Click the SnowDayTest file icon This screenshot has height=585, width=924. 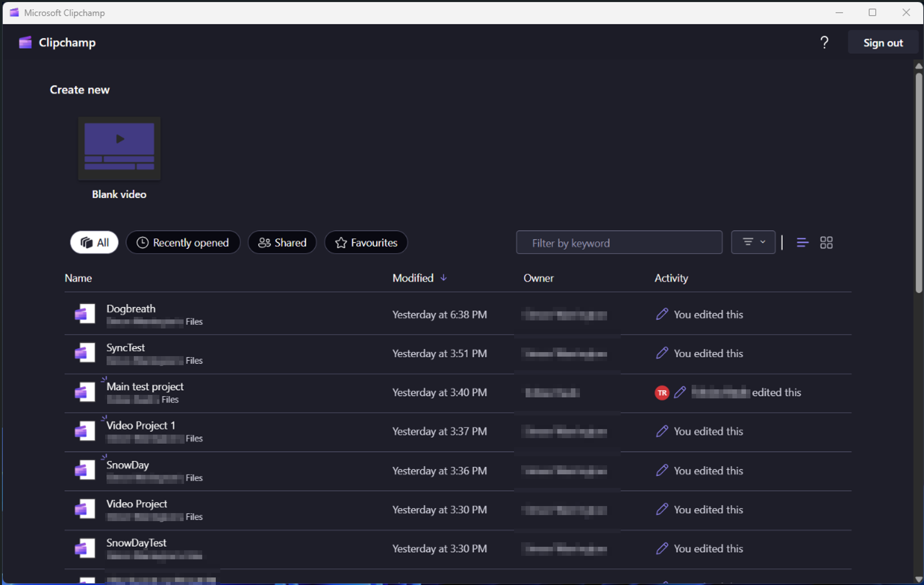coord(85,548)
